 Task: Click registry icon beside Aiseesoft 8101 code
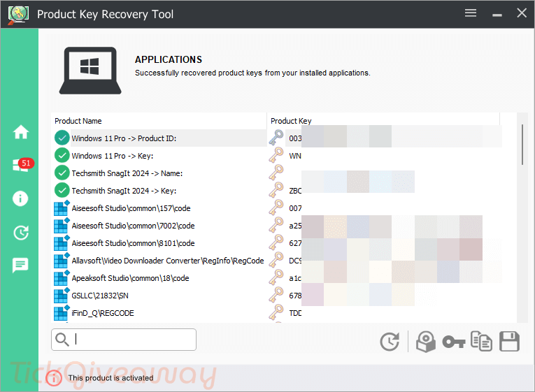point(62,243)
